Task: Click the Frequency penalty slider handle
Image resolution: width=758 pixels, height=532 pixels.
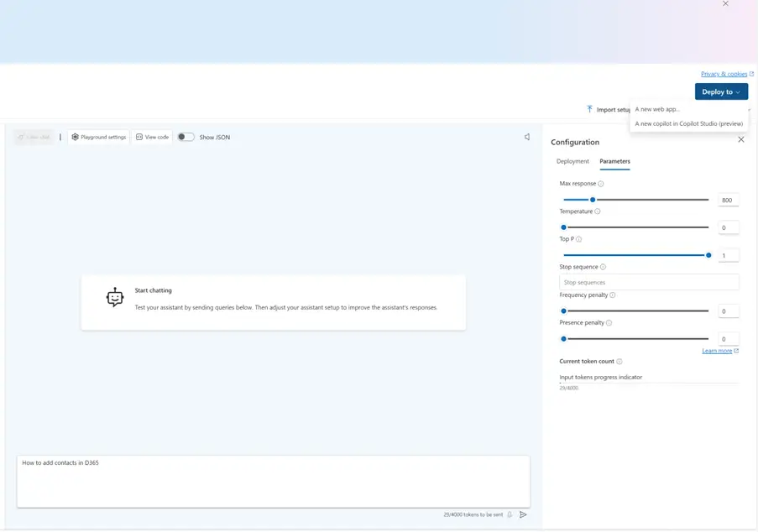Action: (x=563, y=311)
